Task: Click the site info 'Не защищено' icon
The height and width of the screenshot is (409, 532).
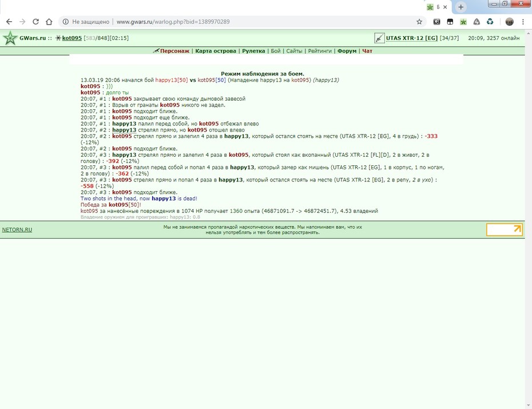Action: click(65, 22)
